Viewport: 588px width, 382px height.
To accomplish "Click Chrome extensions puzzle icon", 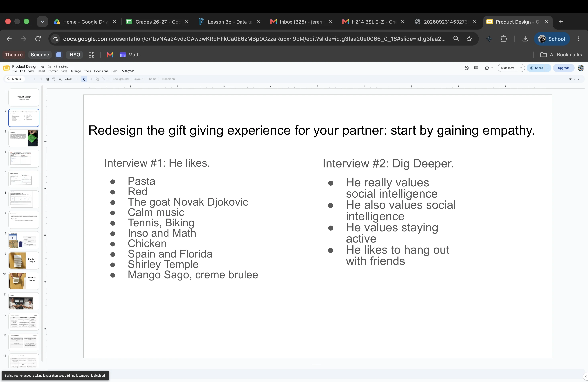I will pyautogui.click(x=504, y=39).
